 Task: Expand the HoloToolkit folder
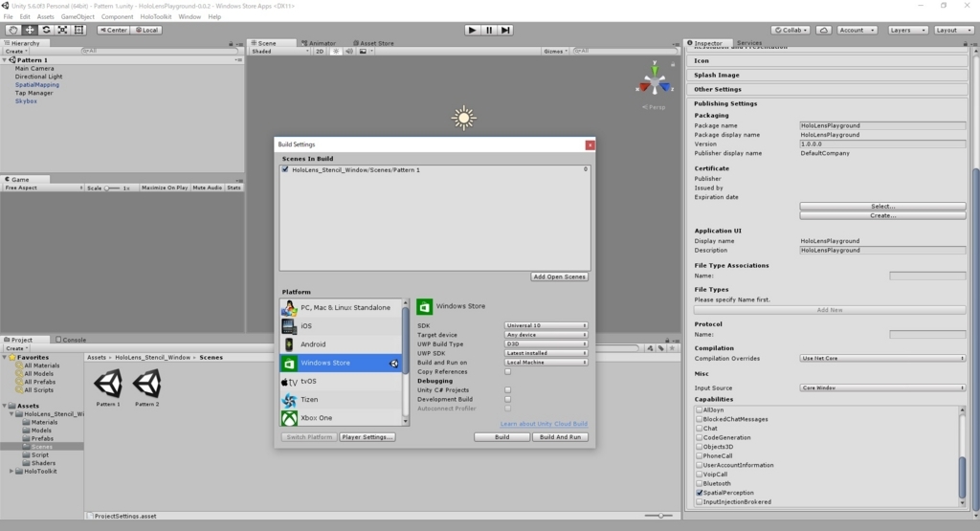11,472
